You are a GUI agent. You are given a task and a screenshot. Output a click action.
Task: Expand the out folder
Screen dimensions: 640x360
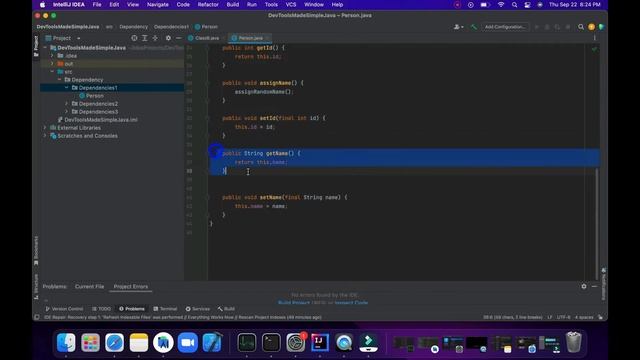[52, 64]
